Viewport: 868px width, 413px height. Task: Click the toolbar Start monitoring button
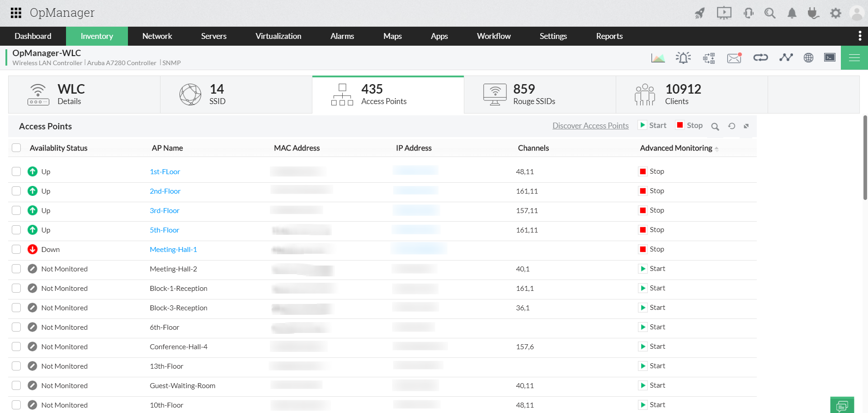(x=652, y=125)
